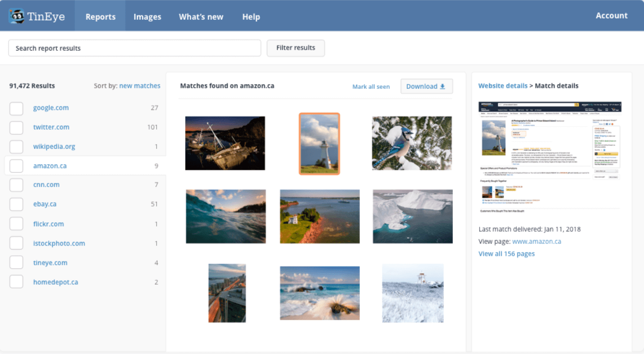Click the download arrow icon
The width and height of the screenshot is (644, 354).
pyautogui.click(x=442, y=86)
